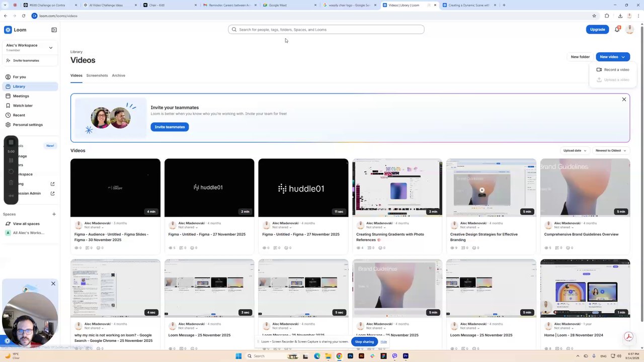Open Google Chrome from the taskbar
Image resolution: width=644 pixels, height=362 pixels.
[339, 356]
